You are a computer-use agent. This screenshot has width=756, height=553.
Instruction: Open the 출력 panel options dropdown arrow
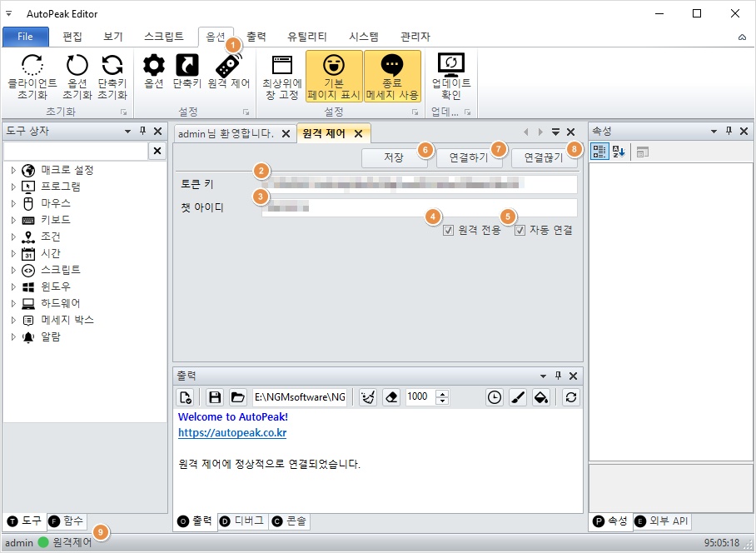click(x=544, y=376)
